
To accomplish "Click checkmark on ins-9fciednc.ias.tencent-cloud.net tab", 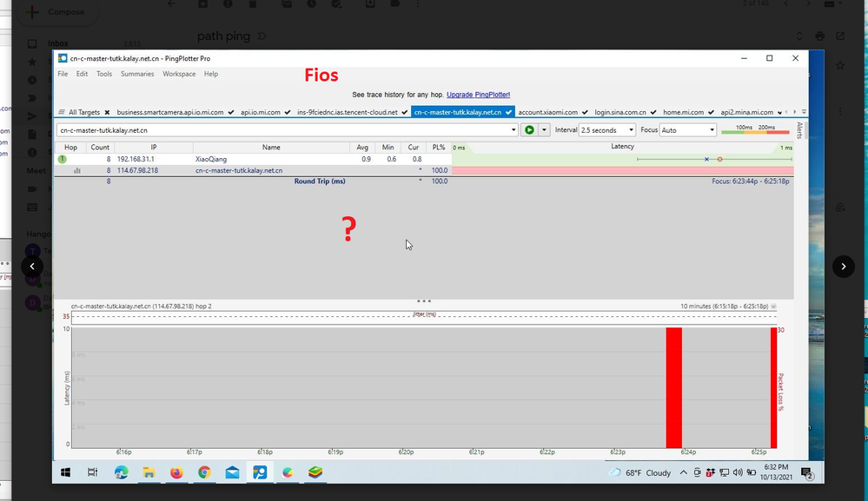I will 404,112.
